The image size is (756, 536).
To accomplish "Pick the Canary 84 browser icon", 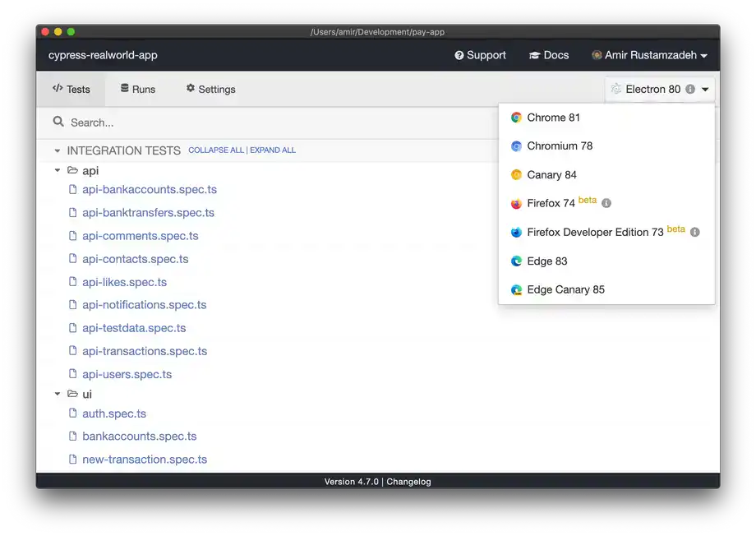I will (x=516, y=174).
